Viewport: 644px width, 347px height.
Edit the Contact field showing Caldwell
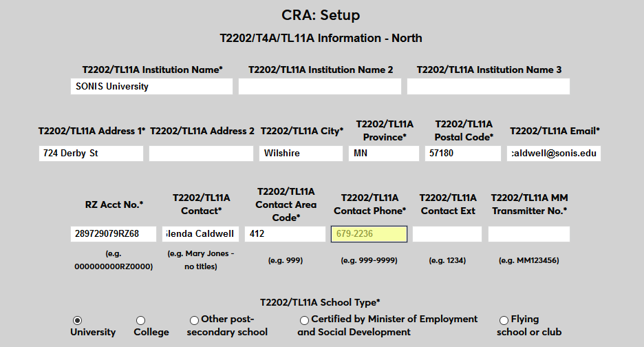[x=200, y=234]
